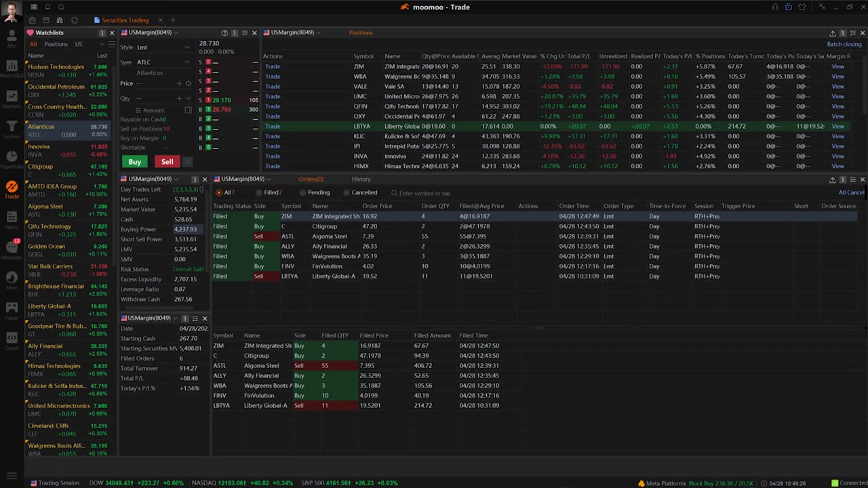Open the briefcase toolbar icon
Screen dimensions: 868x488
click(32, 20)
